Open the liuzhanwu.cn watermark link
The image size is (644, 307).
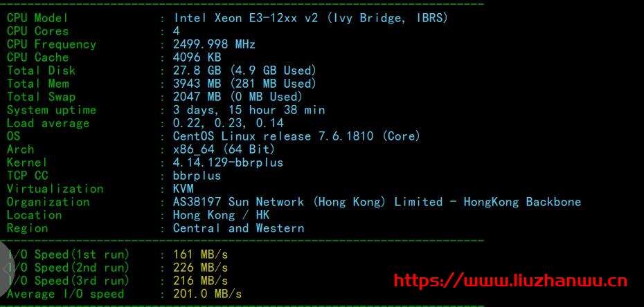(510, 281)
